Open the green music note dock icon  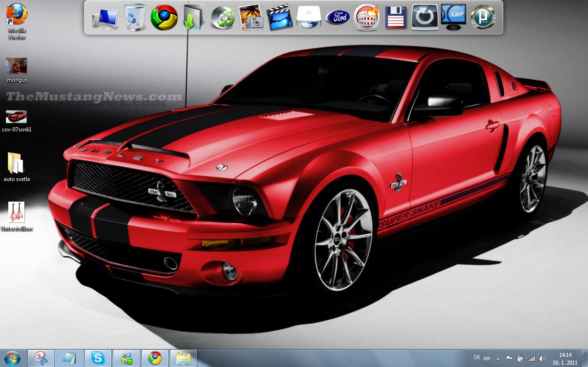[223, 17]
